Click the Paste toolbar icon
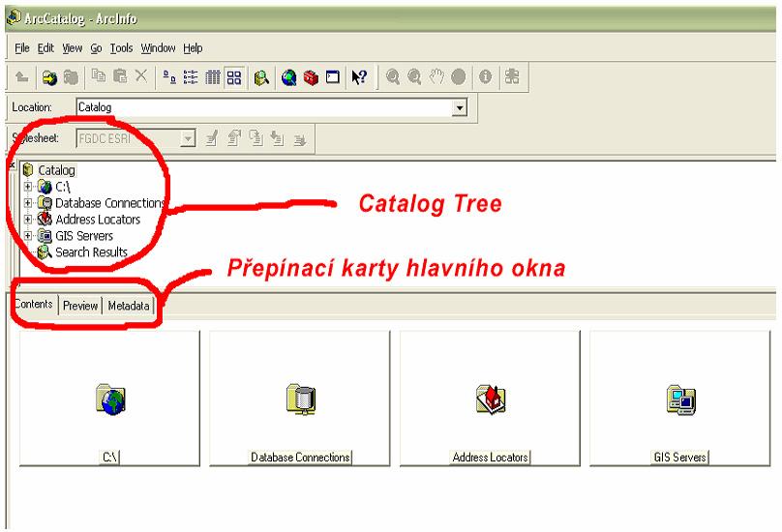 tap(120, 76)
